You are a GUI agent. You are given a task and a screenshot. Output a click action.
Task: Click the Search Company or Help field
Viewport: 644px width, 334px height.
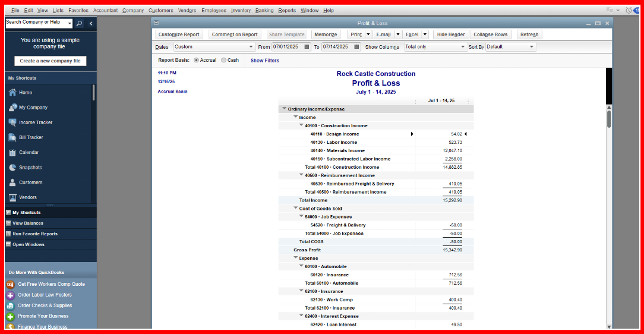point(36,23)
